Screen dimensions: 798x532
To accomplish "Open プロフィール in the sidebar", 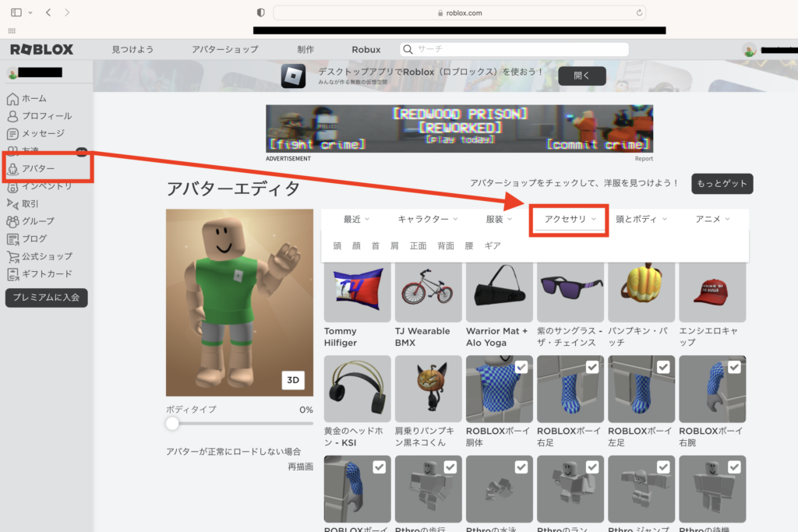I will [39, 116].
